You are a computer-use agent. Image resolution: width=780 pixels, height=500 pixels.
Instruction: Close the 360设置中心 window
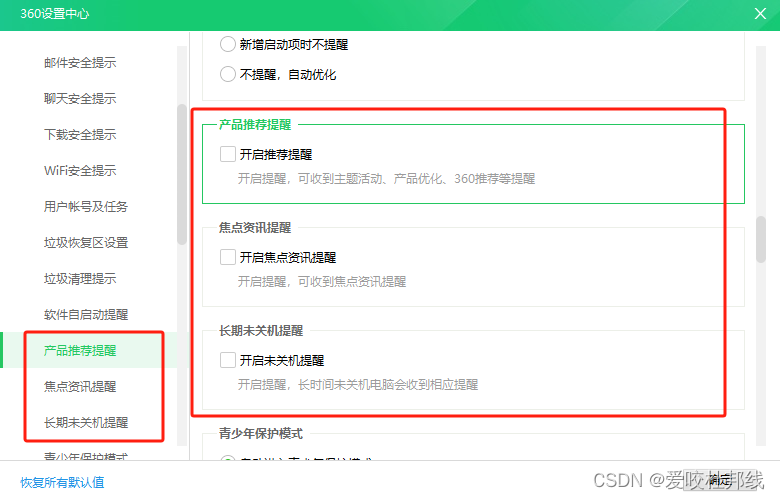coord(760,13)
